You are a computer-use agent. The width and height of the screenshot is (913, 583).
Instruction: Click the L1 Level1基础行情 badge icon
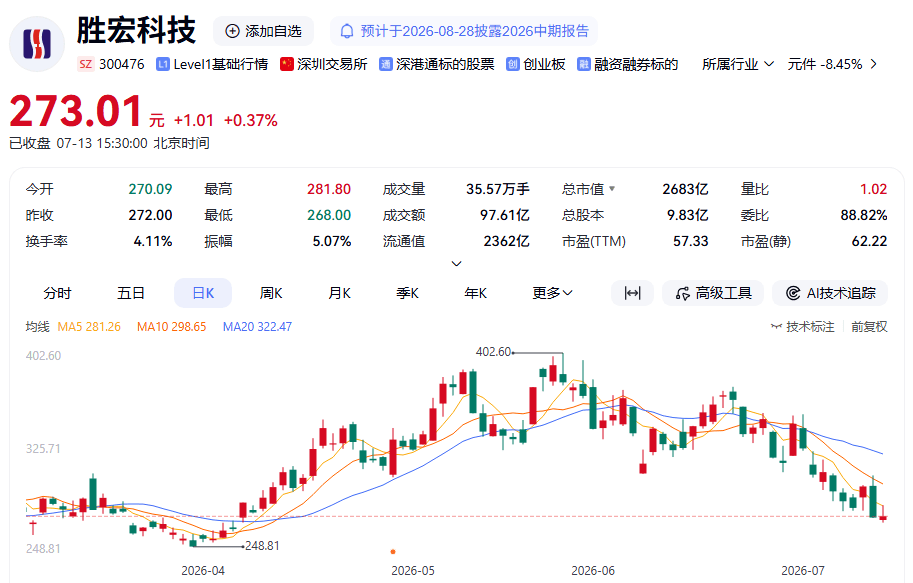[162, 64]
